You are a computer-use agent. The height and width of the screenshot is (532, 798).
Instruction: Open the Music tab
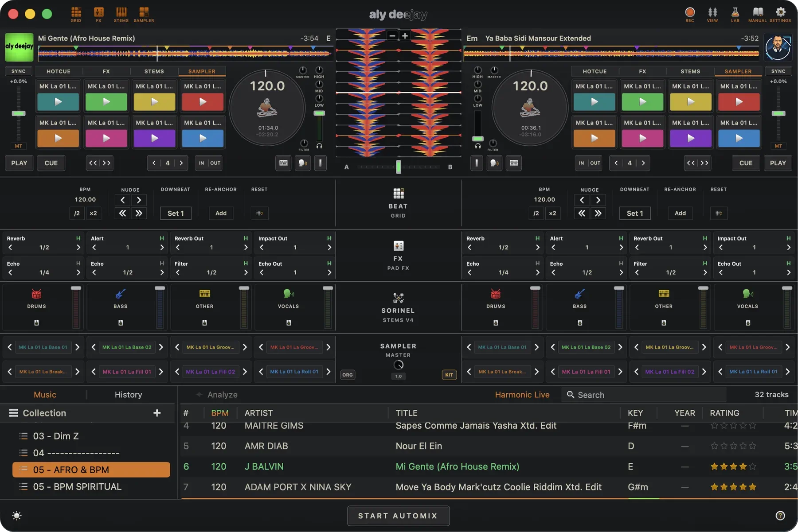tap(45, 395)
